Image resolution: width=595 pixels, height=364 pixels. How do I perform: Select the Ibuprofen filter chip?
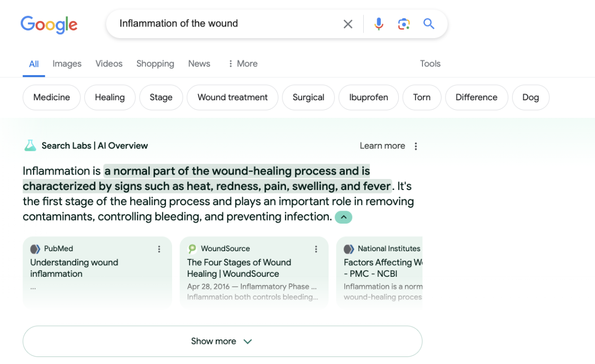(368, 97)
